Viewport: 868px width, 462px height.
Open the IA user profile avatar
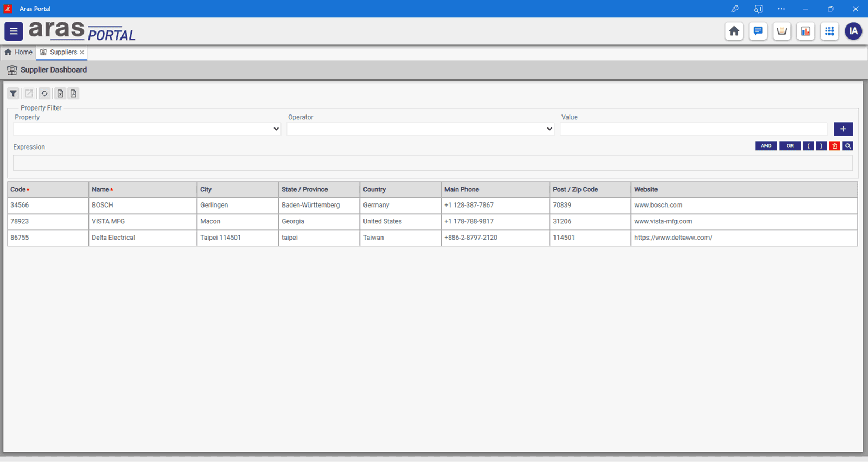point(853,31)
